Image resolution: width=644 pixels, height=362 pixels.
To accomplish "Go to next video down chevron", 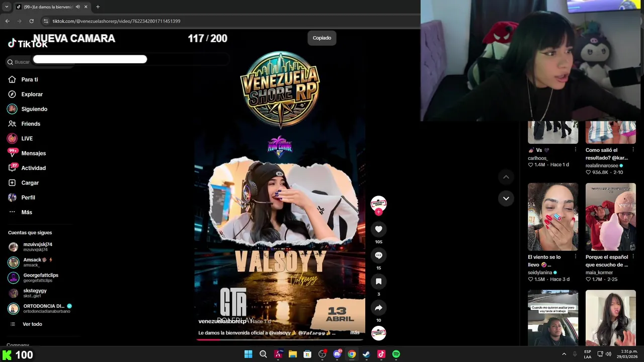I will [506, 199].
